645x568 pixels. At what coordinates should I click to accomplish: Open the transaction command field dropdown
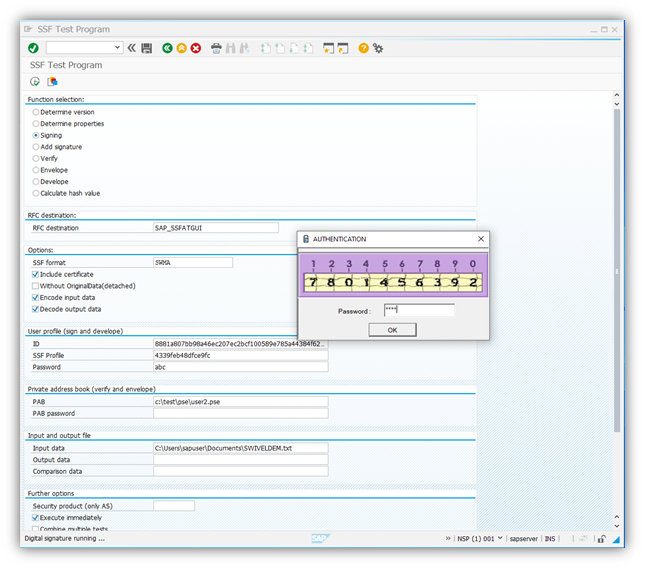(117, 48)
